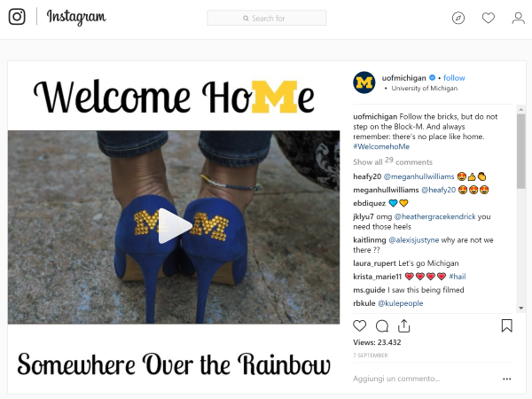Image resolution: width=532 pixels, height=399 pixels.
Task: Expand Show all 29 comments
Action: pos(393,161)
